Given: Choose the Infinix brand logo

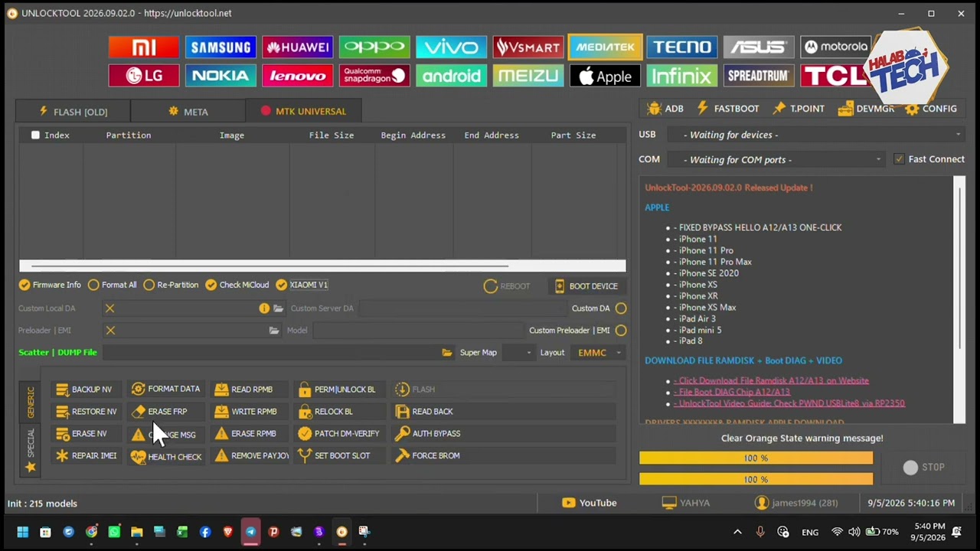Looking at the screenshot, I should (681, 76).
